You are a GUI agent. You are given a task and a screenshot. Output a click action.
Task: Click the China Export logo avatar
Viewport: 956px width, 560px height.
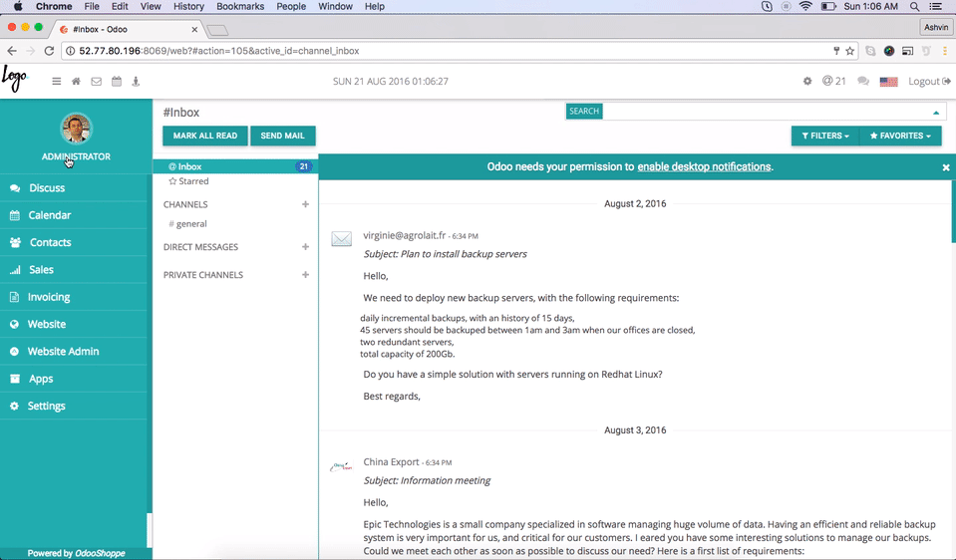point(341,466)
